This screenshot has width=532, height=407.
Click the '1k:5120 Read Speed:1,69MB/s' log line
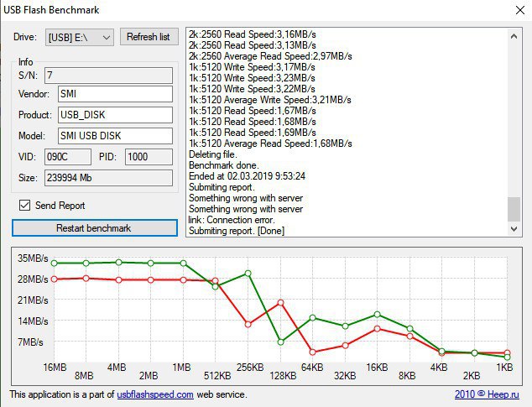(x=252, y=133)
